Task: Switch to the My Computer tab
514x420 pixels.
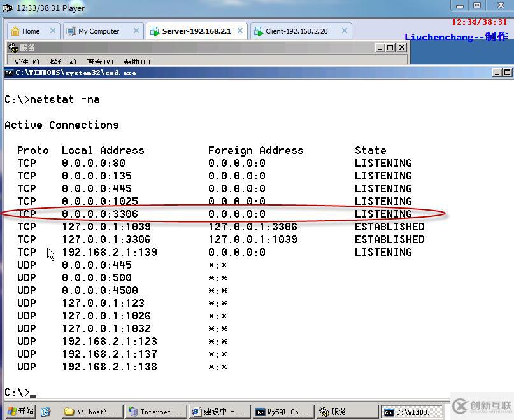Action: point(103,31)
